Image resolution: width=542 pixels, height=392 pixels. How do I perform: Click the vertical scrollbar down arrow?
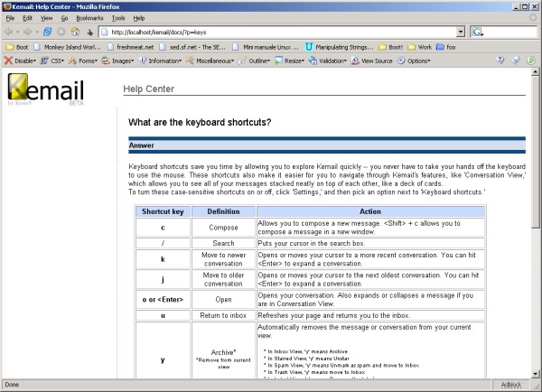[535, 374]
